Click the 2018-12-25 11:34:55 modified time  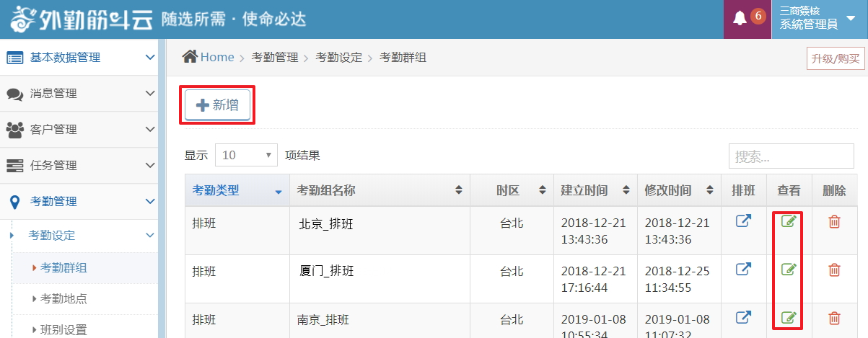(678, 279)
